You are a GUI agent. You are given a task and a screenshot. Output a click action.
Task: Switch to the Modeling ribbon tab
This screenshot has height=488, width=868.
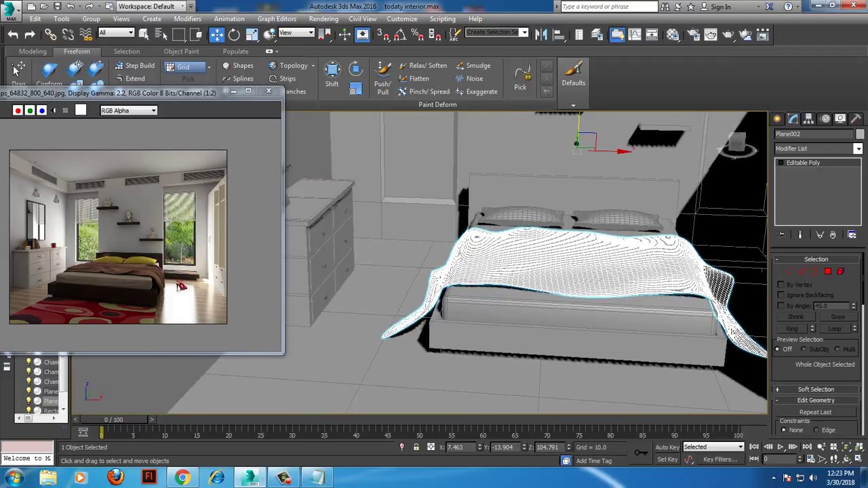click(x=33, y=52)
